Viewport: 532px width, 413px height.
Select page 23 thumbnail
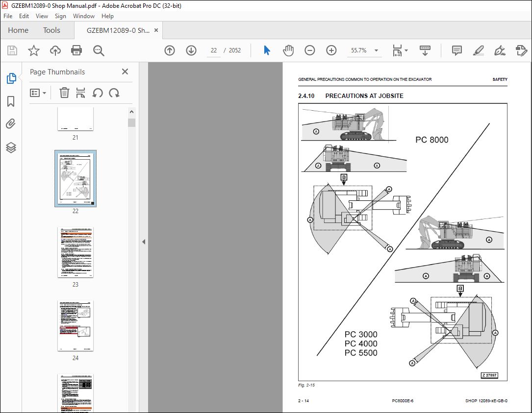click(x=76, y=252)
